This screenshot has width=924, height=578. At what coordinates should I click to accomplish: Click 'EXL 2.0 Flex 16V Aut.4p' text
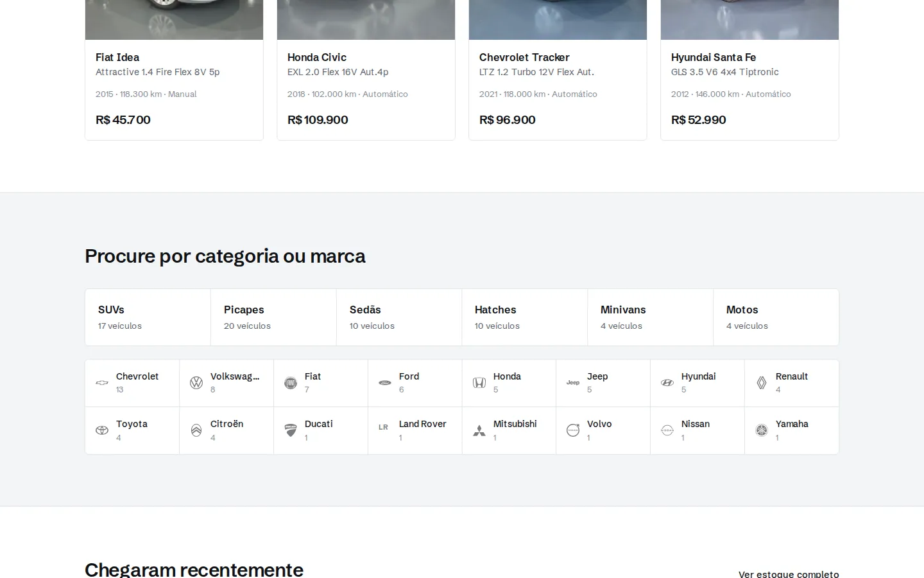pos(338,72)
